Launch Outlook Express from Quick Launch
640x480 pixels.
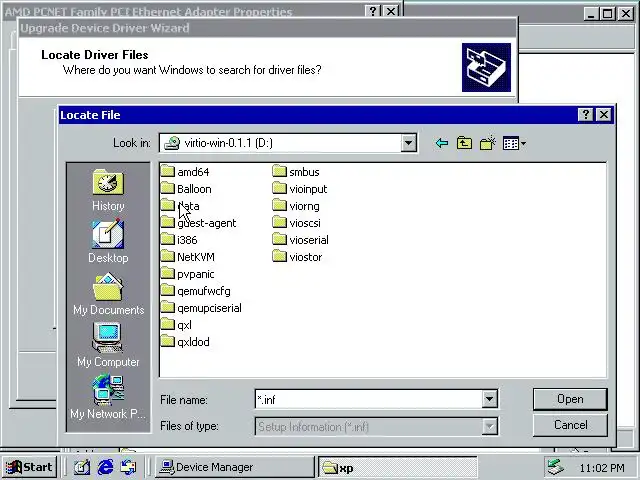[x=128, y=467]
